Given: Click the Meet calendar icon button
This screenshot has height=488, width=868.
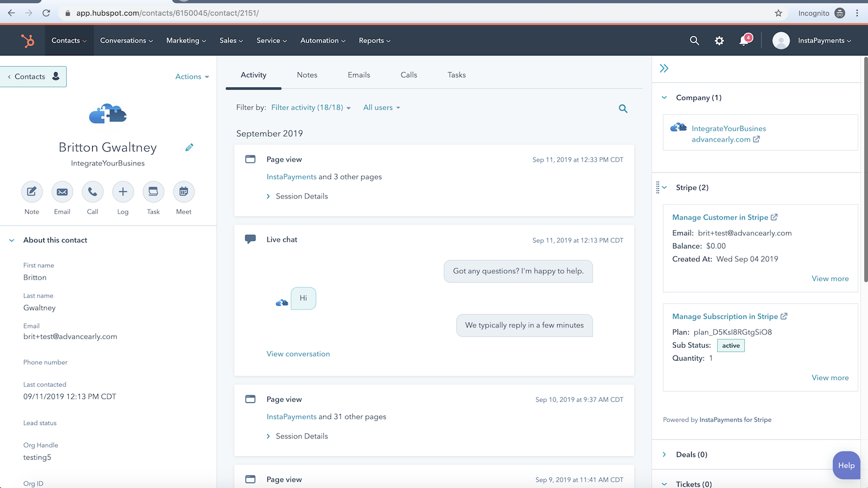Looking at the screenshot, I should coord(184,191).
